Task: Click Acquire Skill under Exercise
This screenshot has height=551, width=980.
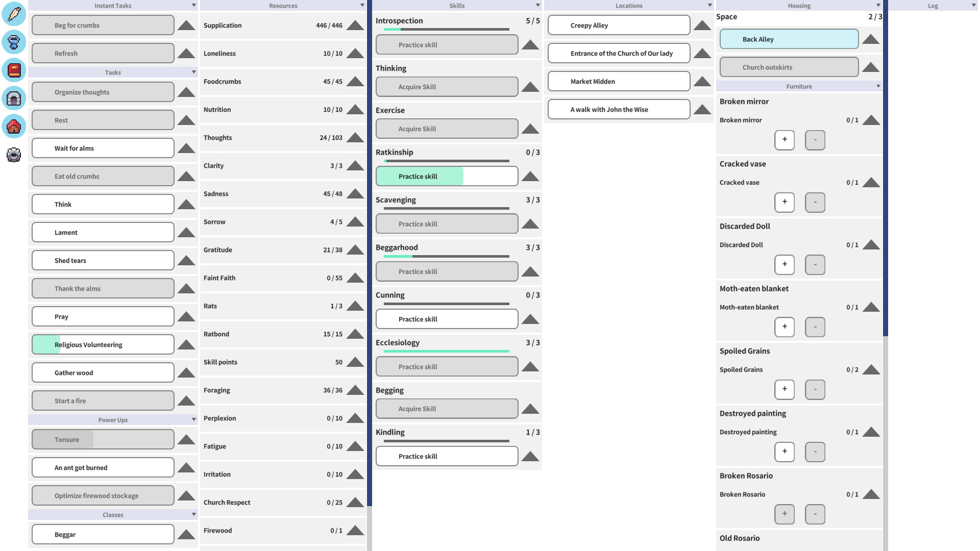Action: tap(447, 129)
